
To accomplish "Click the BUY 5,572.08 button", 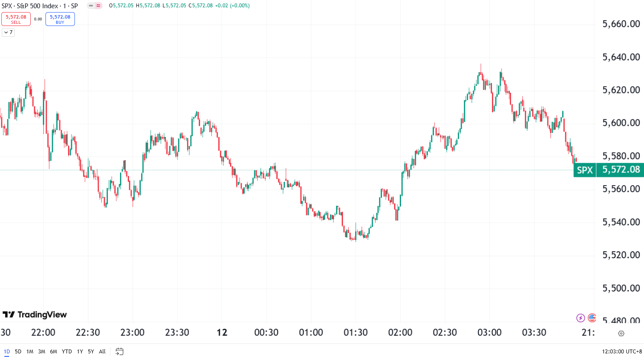I will [60, 19].
